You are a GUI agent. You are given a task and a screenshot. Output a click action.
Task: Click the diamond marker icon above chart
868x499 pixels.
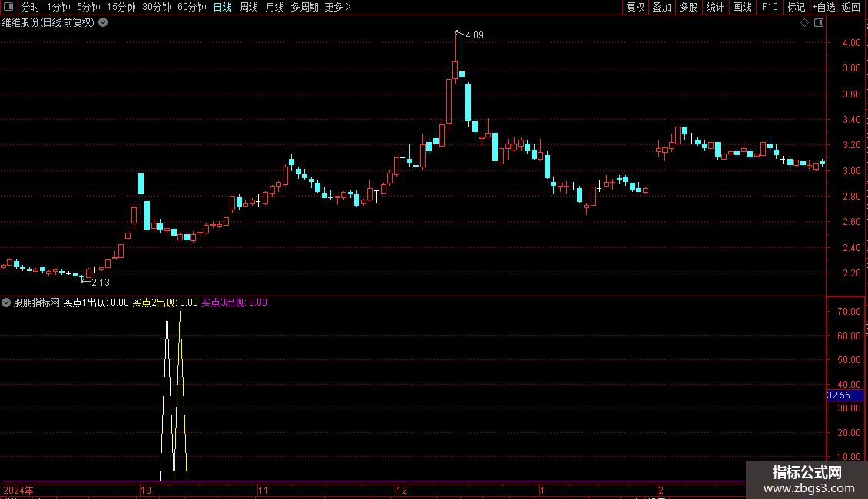[805, 23]
